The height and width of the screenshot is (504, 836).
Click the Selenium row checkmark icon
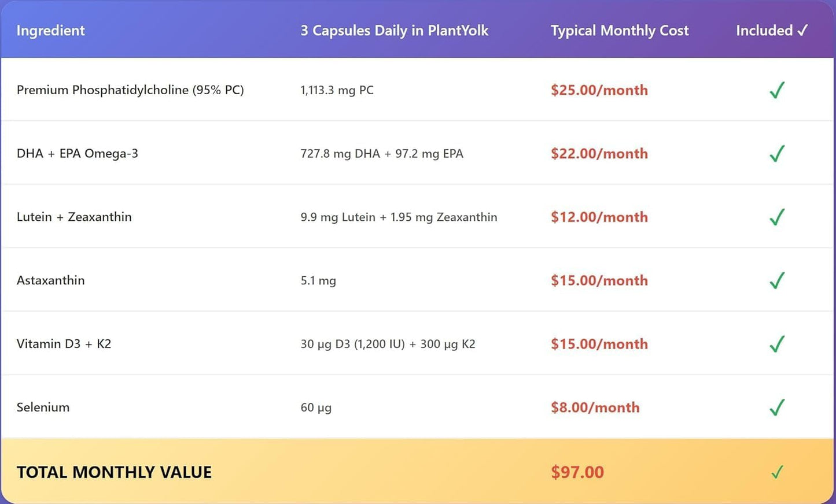pos(777,408)
